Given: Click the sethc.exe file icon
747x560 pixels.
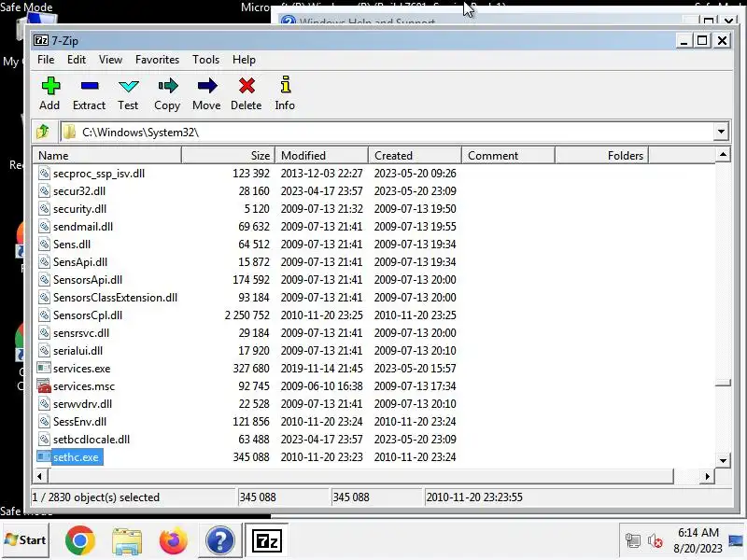Looking at the screenshot, I should [x=44, y=456].
